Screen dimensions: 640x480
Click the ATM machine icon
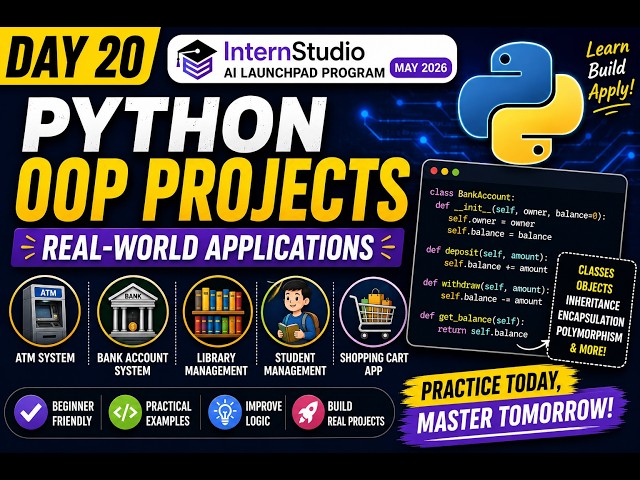point(44,311)
